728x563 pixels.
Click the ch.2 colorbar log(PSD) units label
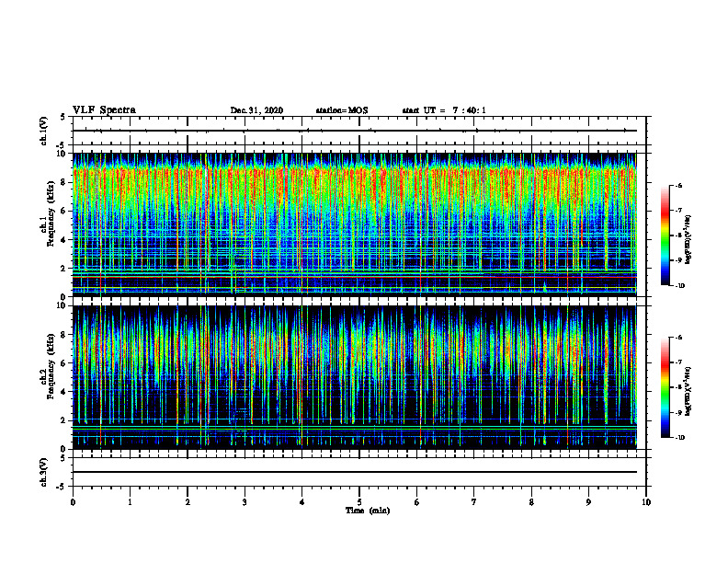[688, 392]
